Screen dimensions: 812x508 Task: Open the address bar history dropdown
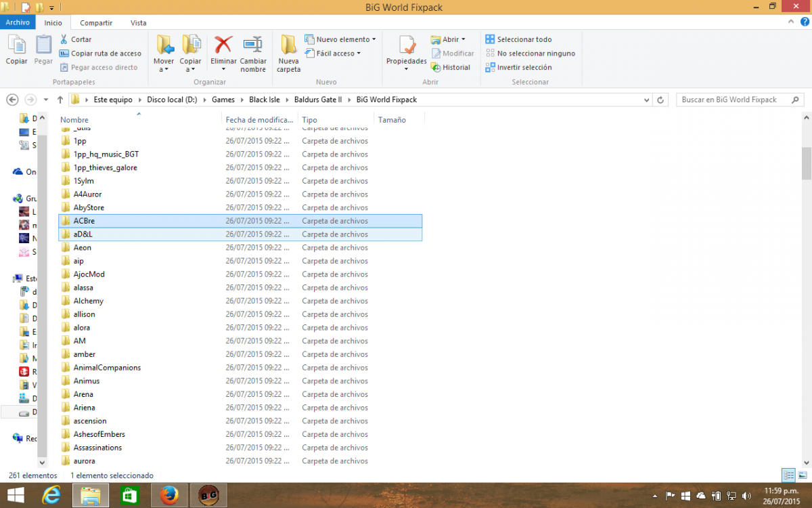[647, 100]
